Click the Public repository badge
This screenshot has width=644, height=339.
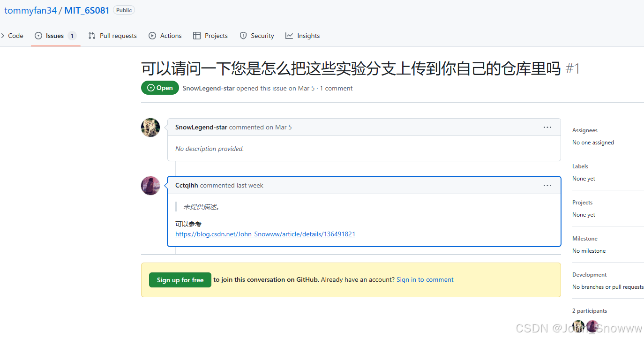[x=123, y=9]
